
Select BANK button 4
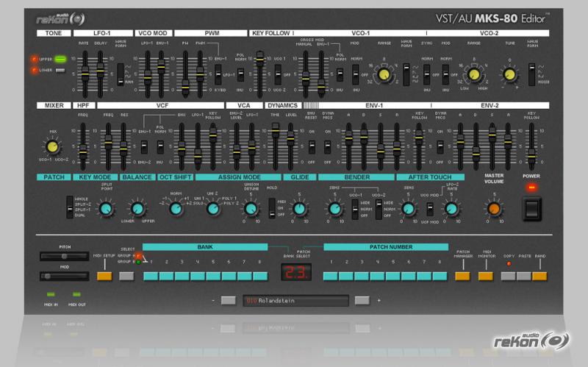tap(198, 277)
